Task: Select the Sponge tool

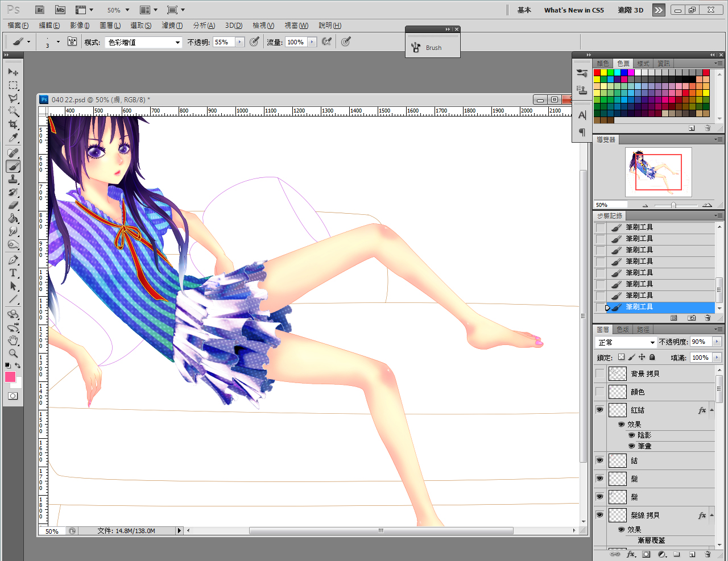Action: 13,244
